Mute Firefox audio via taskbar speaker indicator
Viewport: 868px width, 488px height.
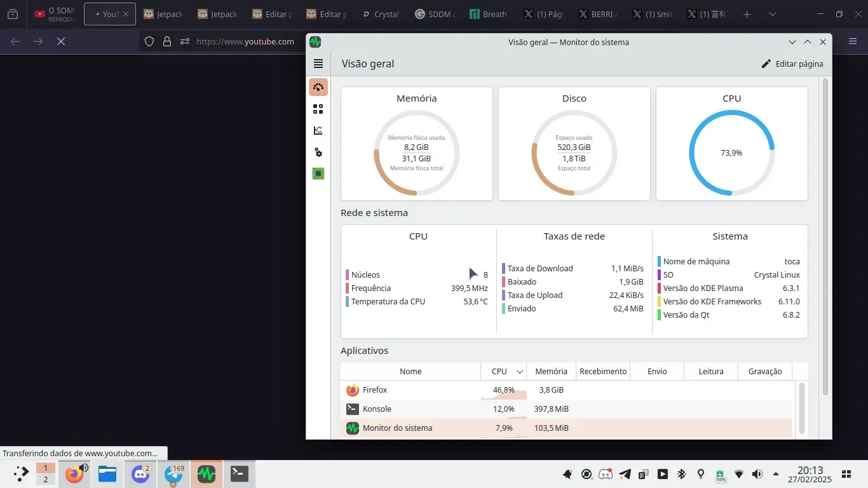84,468
